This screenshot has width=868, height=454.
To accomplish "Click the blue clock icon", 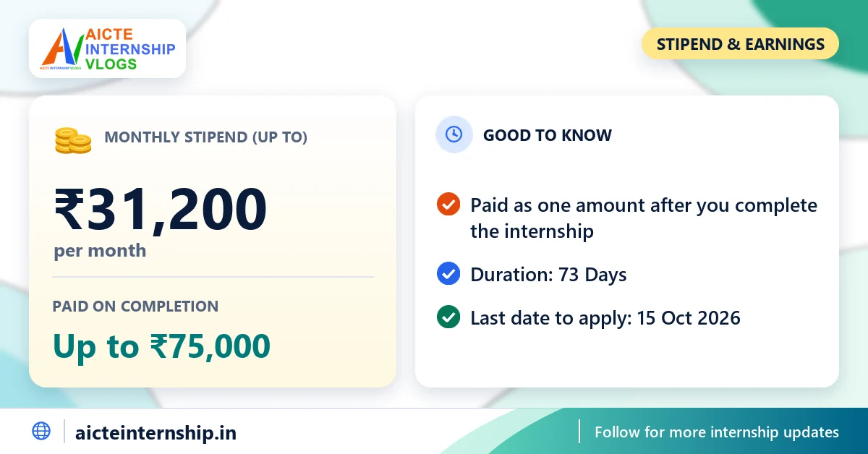I will click(x=454, y=134).
